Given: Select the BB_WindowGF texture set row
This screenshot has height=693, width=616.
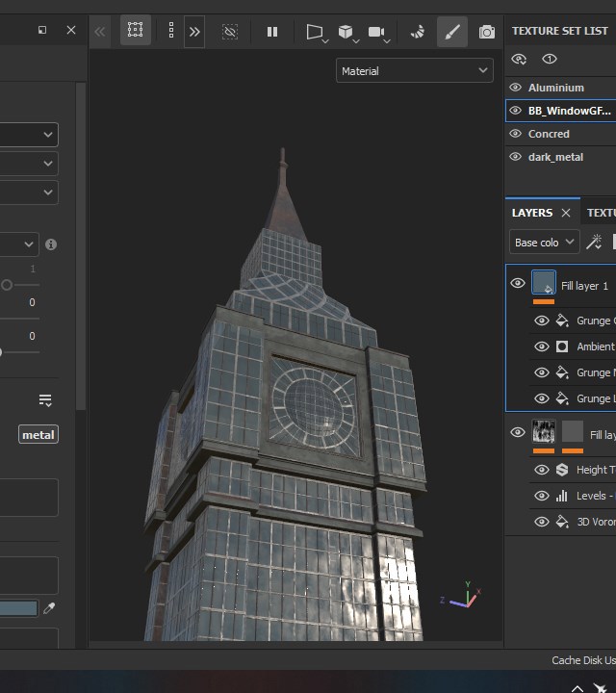Looking at the screenshot, I should point(561,111).
